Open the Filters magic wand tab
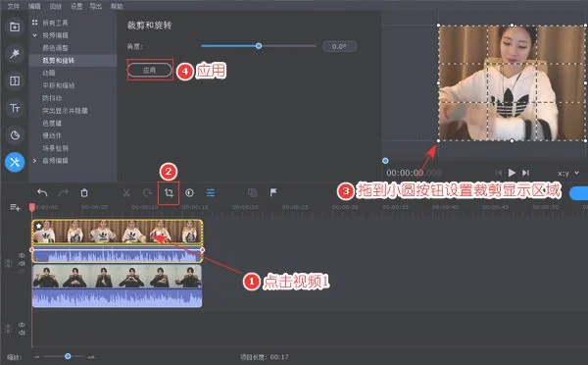Screen dimensions: 588x365 click(x=15, y=54)
